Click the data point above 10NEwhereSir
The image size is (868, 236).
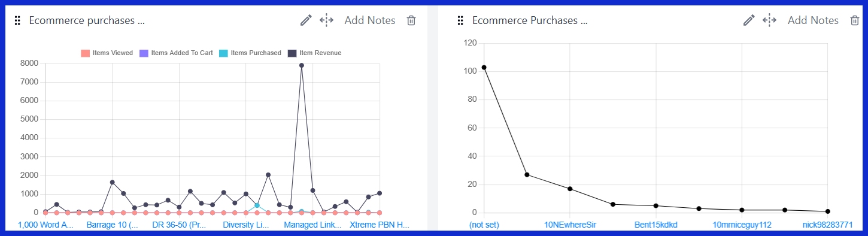coord(570,189)
